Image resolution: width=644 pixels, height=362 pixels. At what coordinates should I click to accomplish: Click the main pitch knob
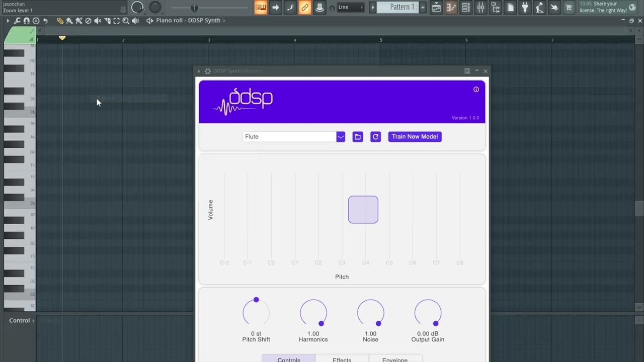(x=155, y=7)
